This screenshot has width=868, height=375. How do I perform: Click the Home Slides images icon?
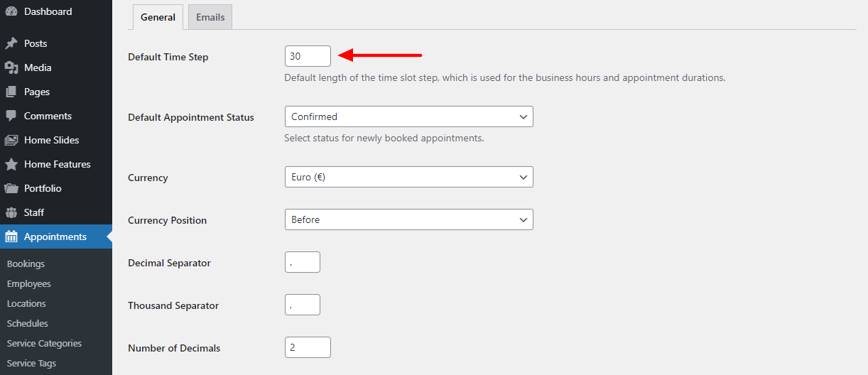point(11,140)
